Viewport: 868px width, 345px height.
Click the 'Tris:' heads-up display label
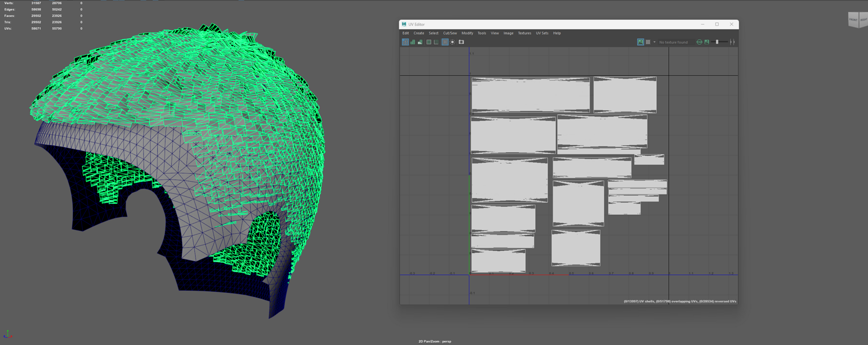(8, 22)
